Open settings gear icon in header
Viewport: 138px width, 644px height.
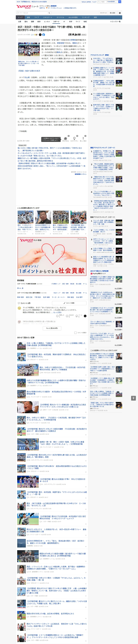click(120, 13)
